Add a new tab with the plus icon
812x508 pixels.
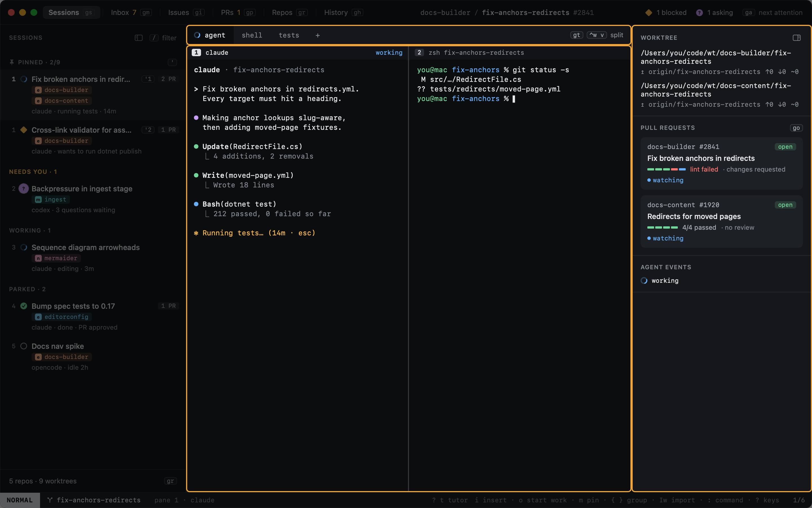click(317, 35)
